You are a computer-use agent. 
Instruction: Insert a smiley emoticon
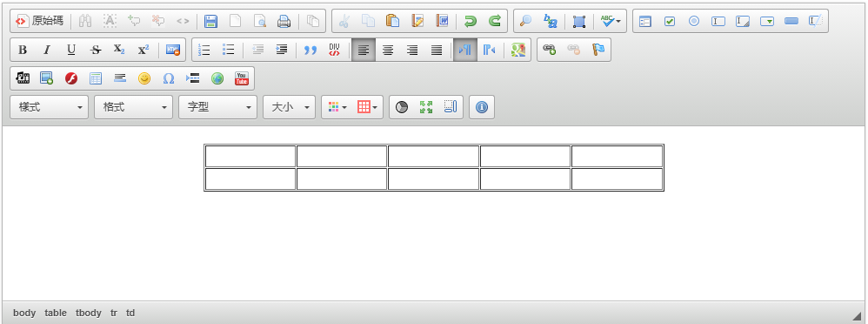coord(144,78)
